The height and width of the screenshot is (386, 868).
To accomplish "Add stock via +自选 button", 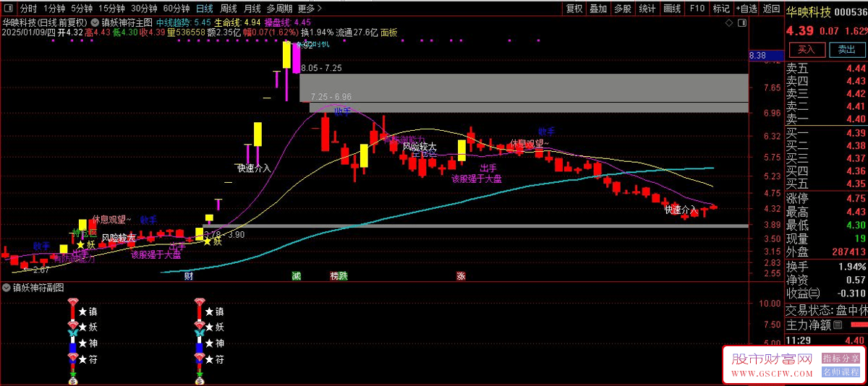I will click(x=746, y=9).
